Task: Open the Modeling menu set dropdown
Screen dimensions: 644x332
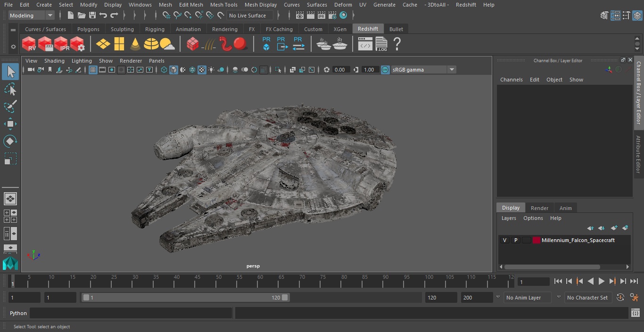Action: pyautogui.click(x=32, y=16)
